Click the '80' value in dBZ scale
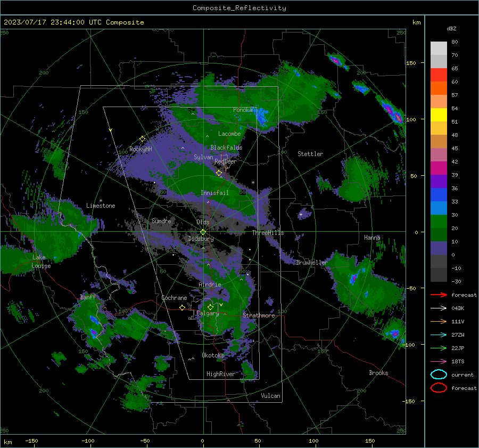Screen dimensions: 479x448 pyautogui.click(x=455, y=42)
